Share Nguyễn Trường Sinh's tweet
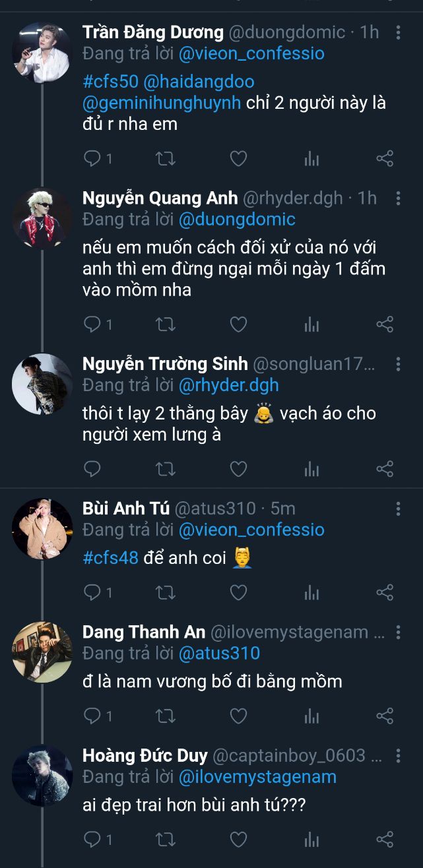The height and width of the screenshot is (868, 423). click(x=385, y=468)
